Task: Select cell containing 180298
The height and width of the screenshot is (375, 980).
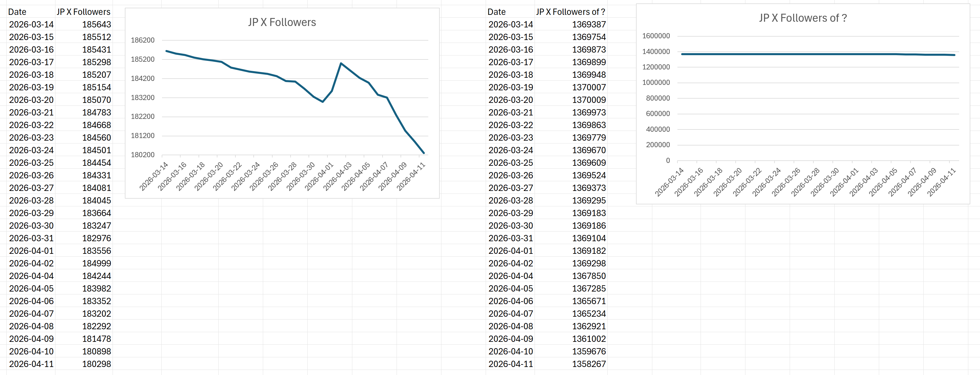Action: [x=96, y=364]
